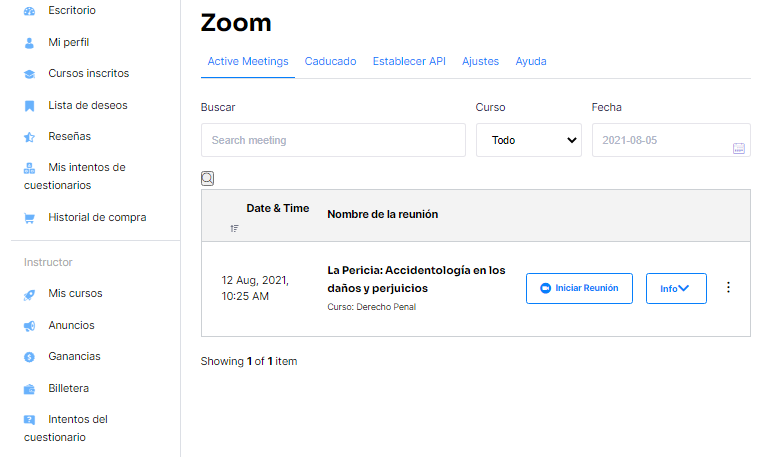The width and height of the screenshot is (781, 457).
Task: Click the date 12 Aug, 2021, 10:25 AM
Action: [x=255, y=288]
